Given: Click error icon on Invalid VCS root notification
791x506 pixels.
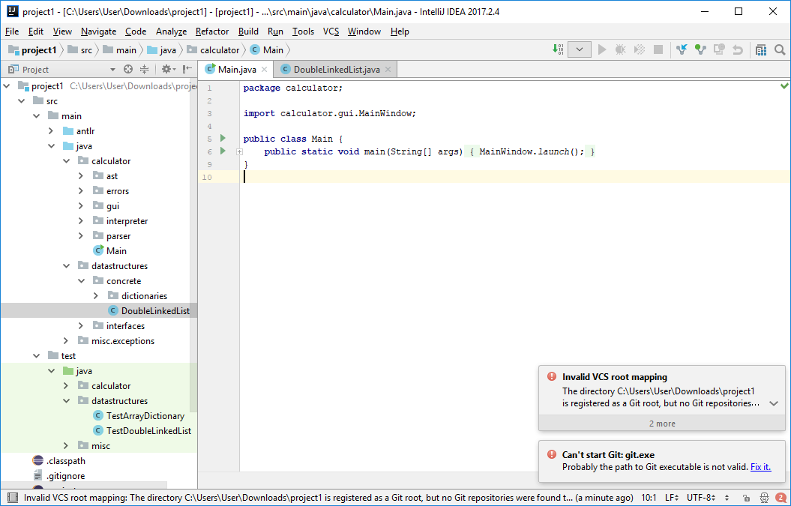Looking at the screenshot, I should [551, 376].
